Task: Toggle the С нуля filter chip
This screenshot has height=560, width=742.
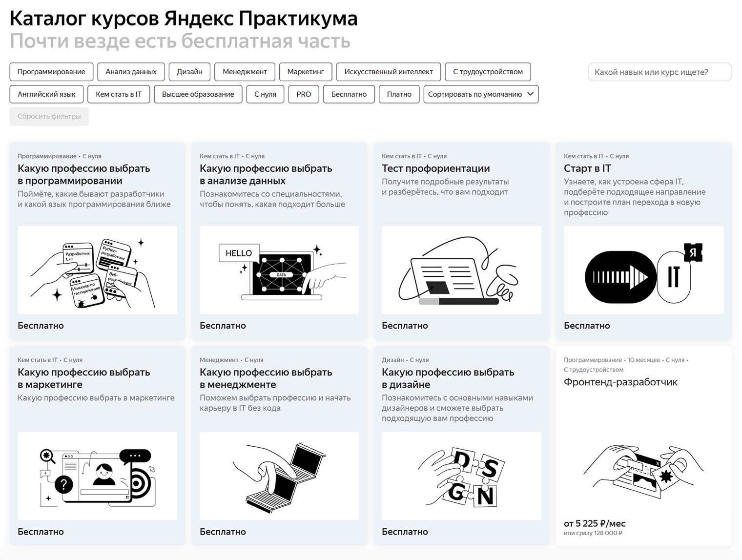Action: pos(265,94)
